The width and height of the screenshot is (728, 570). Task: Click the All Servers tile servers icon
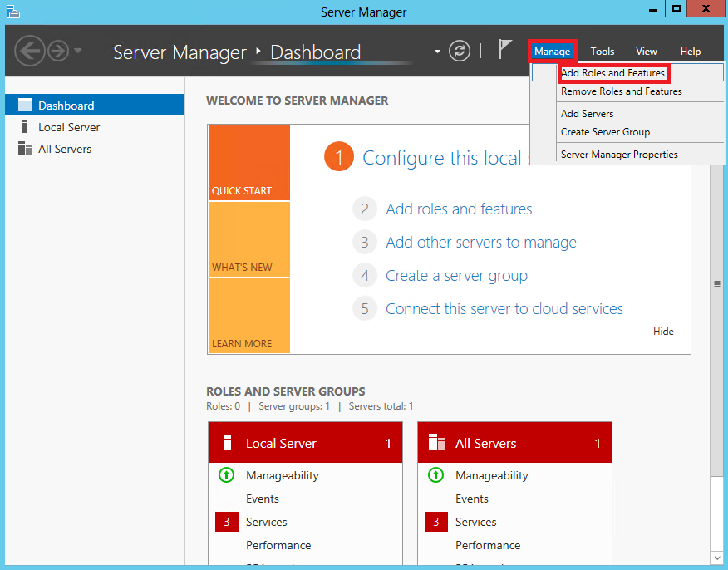(x=436, y=442)
